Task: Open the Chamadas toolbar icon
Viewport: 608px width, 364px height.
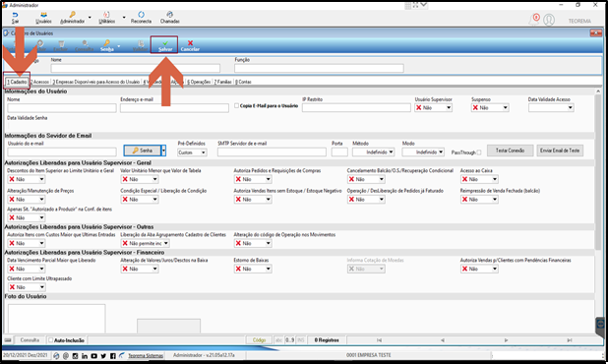Action: click(x=170, y=15)
